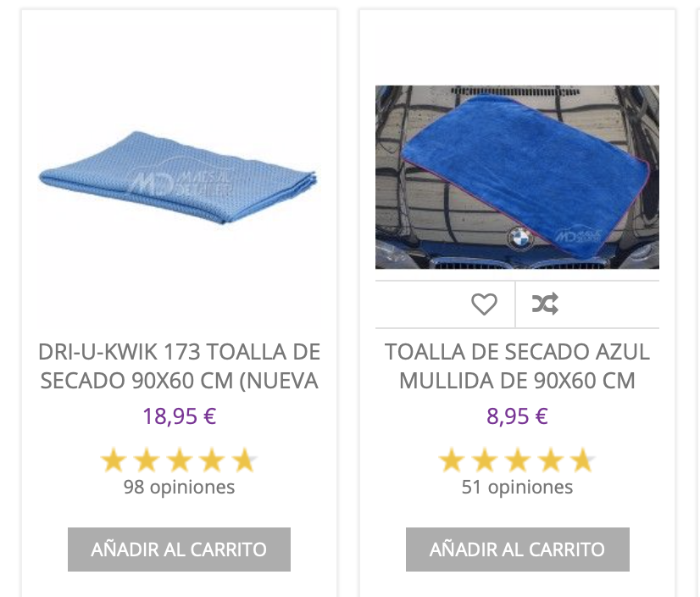
Task: Add blue towel to wishlist heart icon
Action: (484, 304)
